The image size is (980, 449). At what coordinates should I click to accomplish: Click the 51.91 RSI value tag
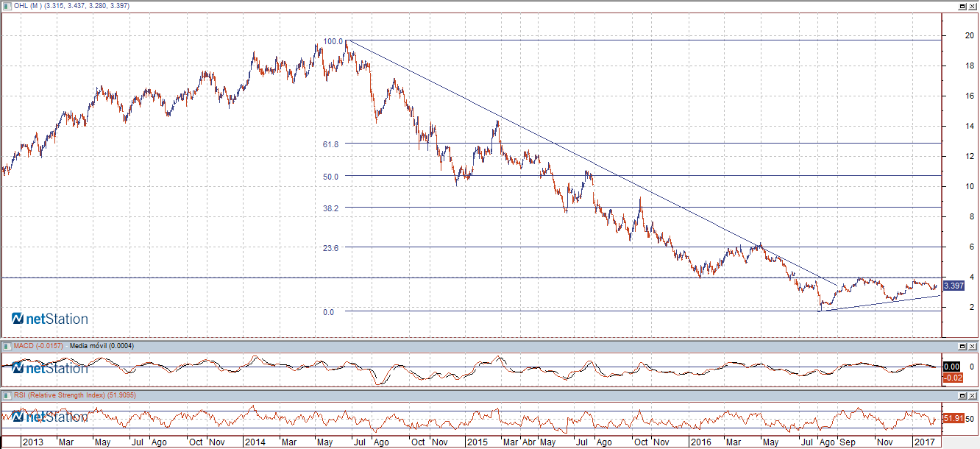(953, 418)
